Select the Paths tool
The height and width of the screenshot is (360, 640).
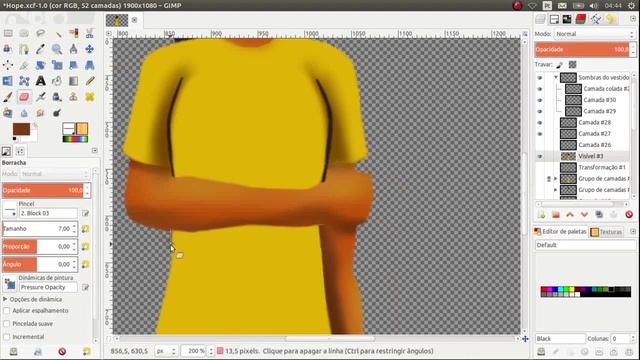[24, 49]
